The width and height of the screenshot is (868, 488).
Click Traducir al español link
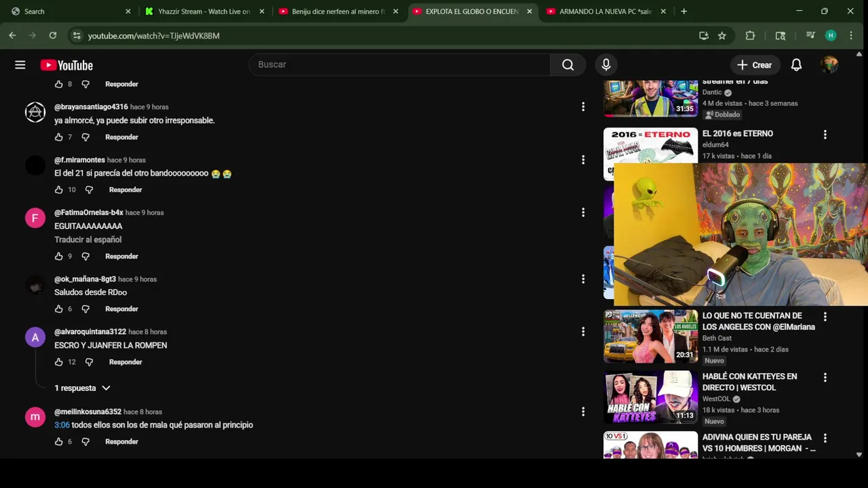(88, 240)
